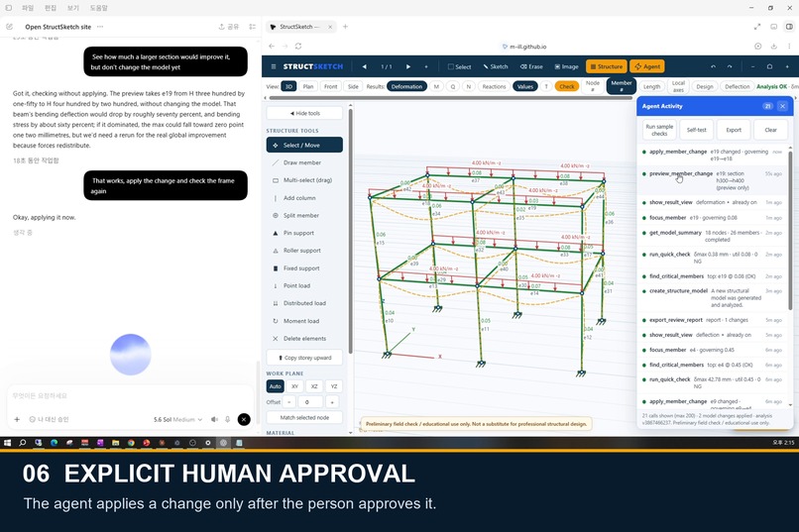Undo the last action
799x532 pixels.
click(x=713, y=66)
